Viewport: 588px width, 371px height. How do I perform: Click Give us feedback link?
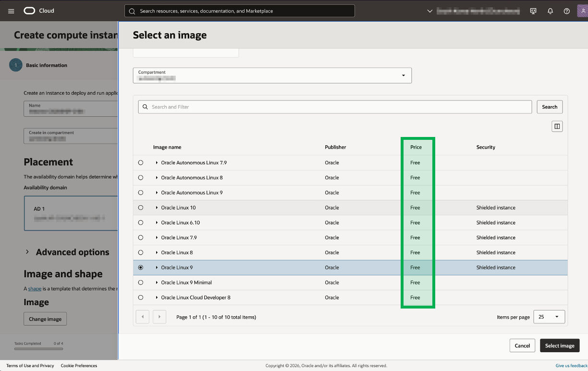[572, 366]
